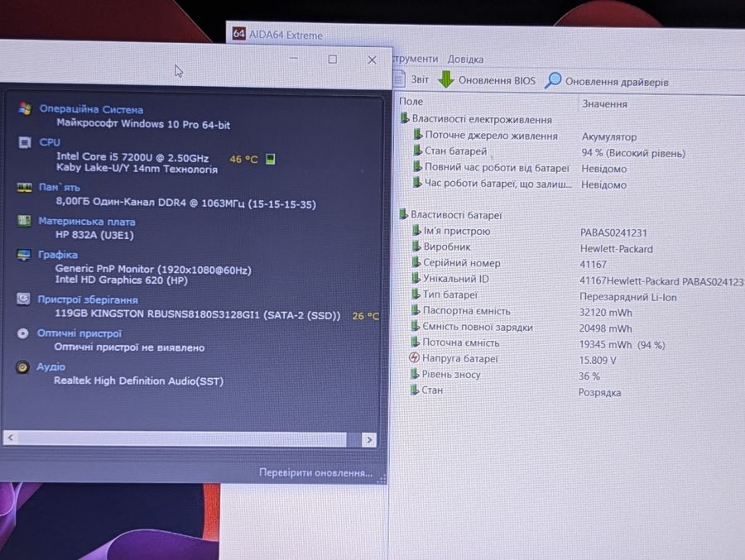Click the value 15.809 V
The width and height of the screenshot is (745, 560).
[x=597, y=360]
